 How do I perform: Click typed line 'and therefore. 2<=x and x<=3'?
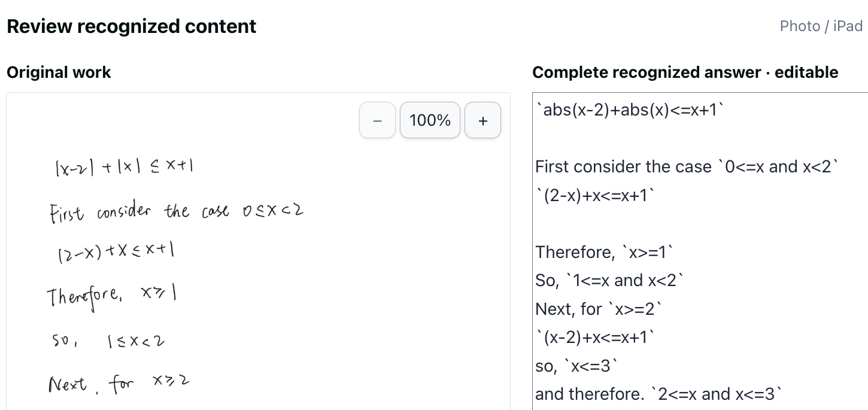(x=659, y=394)
